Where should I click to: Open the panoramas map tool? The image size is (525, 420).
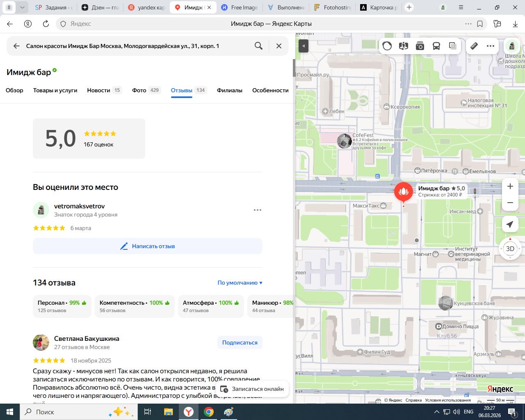coord(404,46)
